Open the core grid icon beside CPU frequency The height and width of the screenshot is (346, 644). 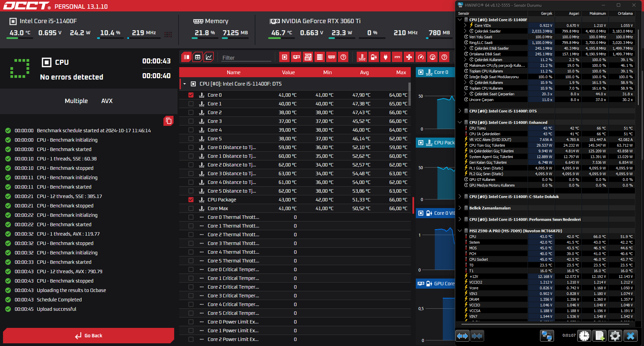(168, 34)
